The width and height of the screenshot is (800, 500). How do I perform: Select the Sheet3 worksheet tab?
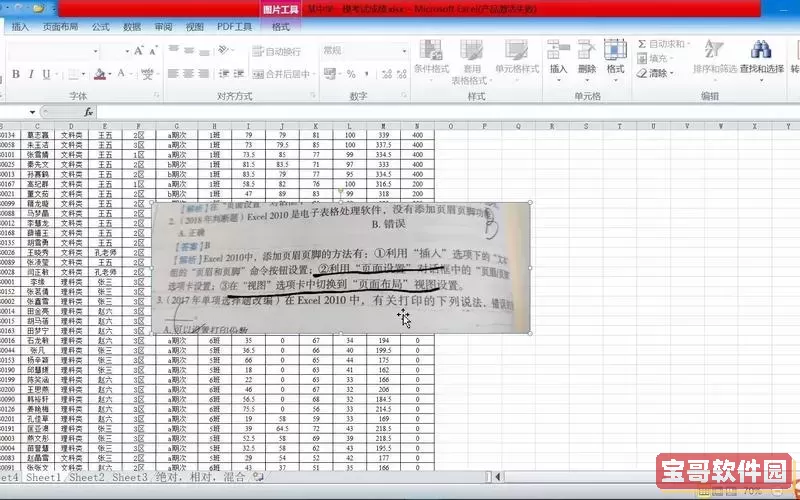(130, 478)
